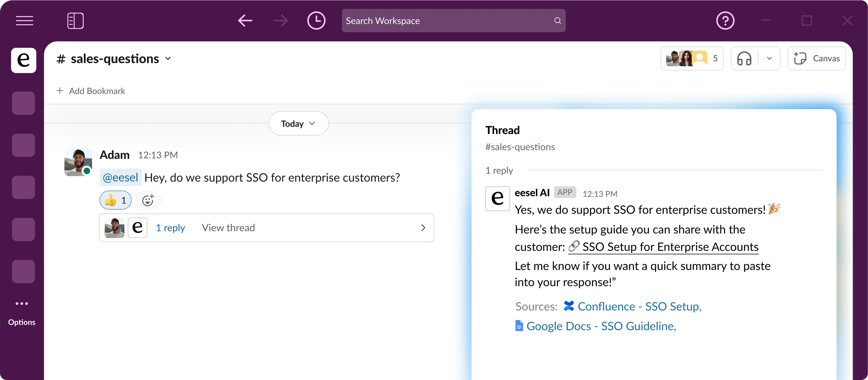Viewport: 868px width, 380px height.
Task: Select the eesel workspace icon
Action: (x=24, y=60)
